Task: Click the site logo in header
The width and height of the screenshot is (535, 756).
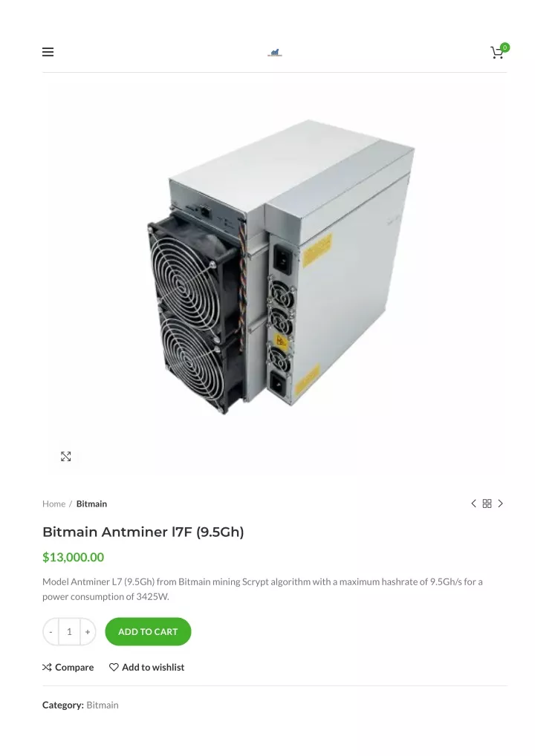Action: pyautogui.click(x=274, y=52)
